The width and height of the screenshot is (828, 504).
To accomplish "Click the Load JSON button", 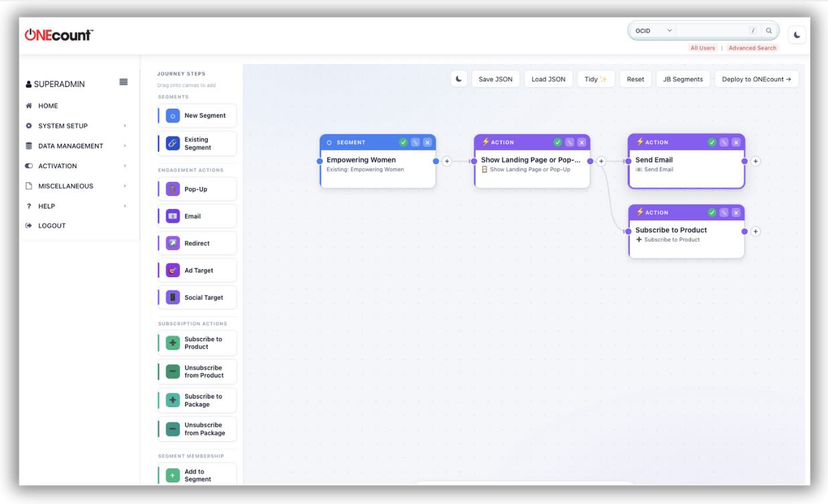I will (x=548, y=79).
